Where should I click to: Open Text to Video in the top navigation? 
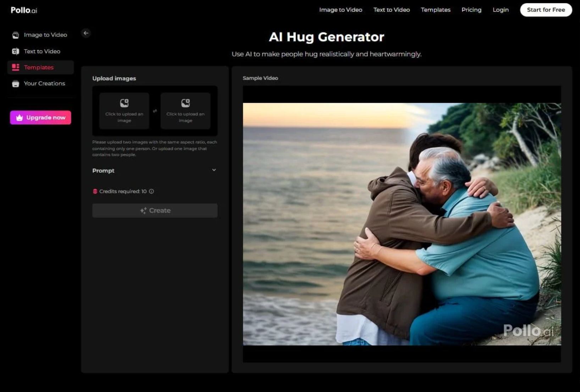coord(391,10)
